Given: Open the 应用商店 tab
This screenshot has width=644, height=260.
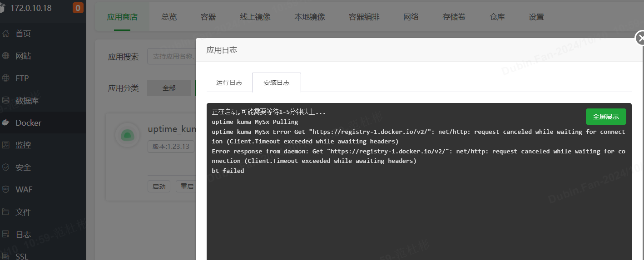Looking at the screenshot, I should (x=122, y=17).
